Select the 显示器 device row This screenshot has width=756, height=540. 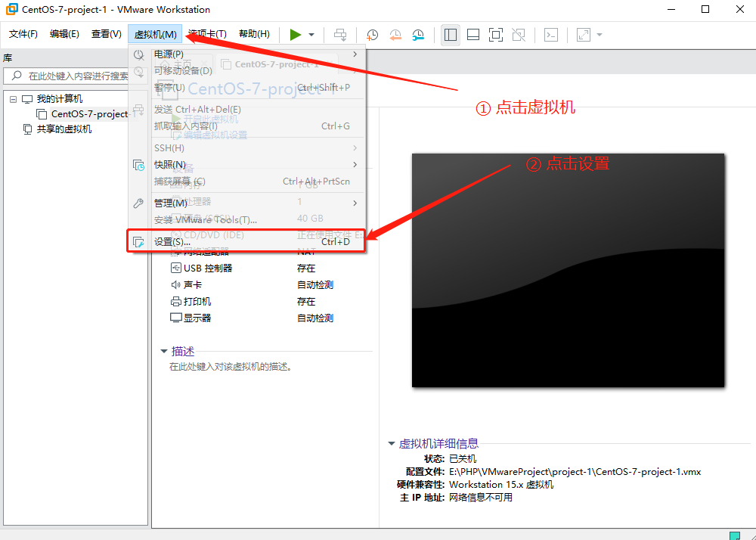270,318
